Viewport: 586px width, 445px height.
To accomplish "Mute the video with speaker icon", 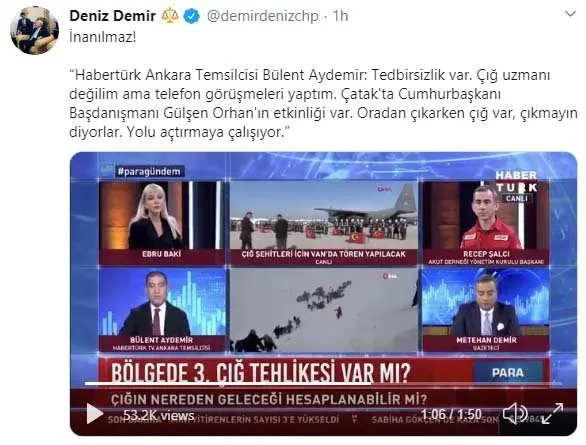I will click(514, 414).
